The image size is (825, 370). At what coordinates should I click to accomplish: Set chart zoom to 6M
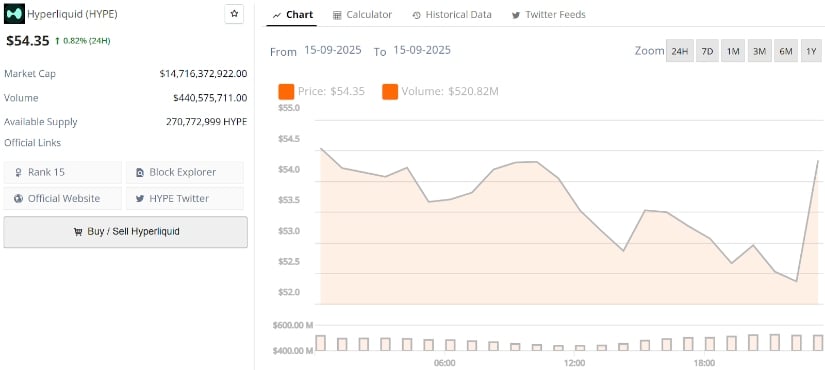(x=786, y=51)
